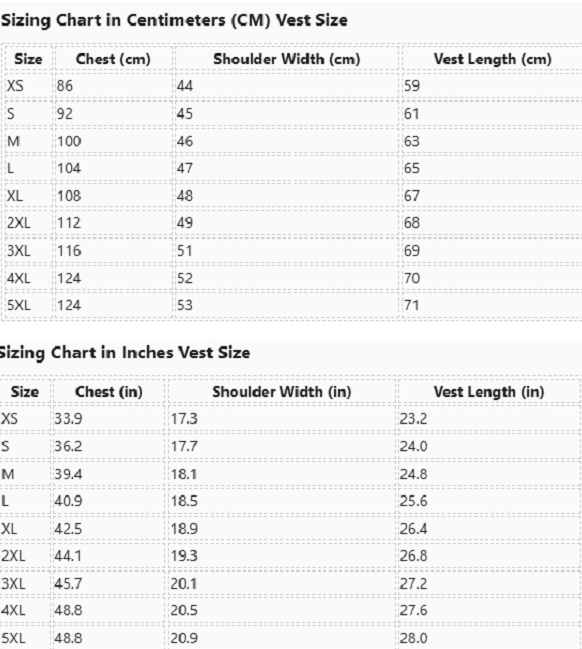
Task: Select the vest length value 28.0
Action: tap(413, 638)
